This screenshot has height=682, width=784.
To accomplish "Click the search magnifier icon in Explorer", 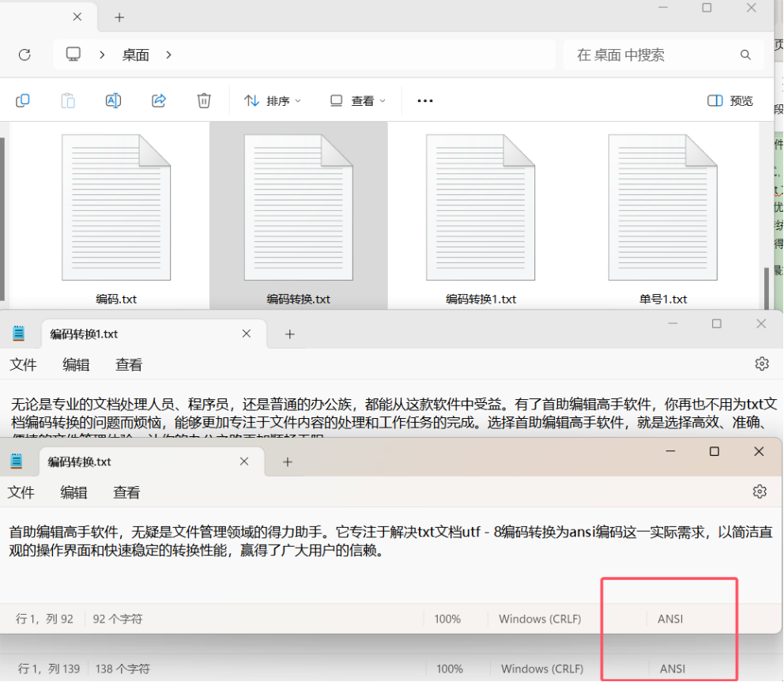I will click(x=745, y=55).
